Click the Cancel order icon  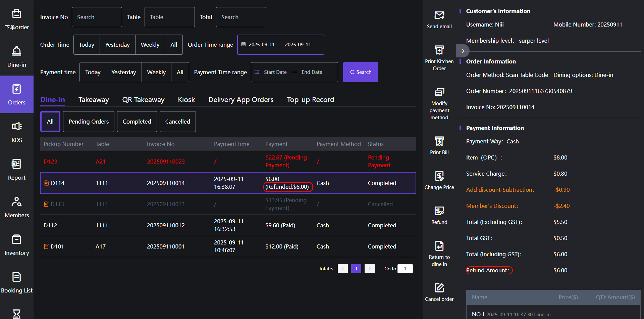click(439, 288)
